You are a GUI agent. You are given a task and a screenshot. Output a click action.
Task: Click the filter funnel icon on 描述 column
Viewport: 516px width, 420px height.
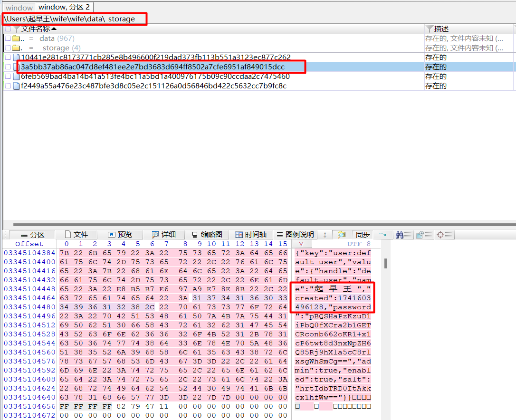tap(430, 29)
